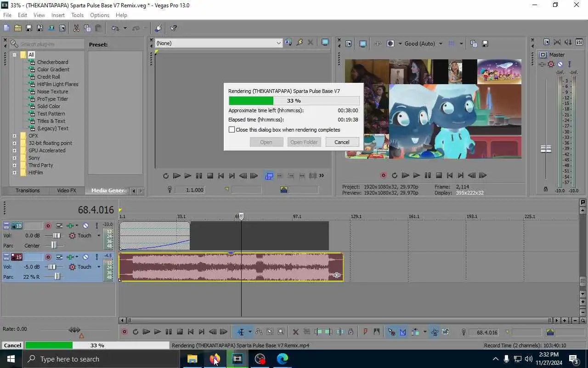Select the Noise Texture generator
The height and width of the screenshot is (368, 588).
[x=52, y=92]
